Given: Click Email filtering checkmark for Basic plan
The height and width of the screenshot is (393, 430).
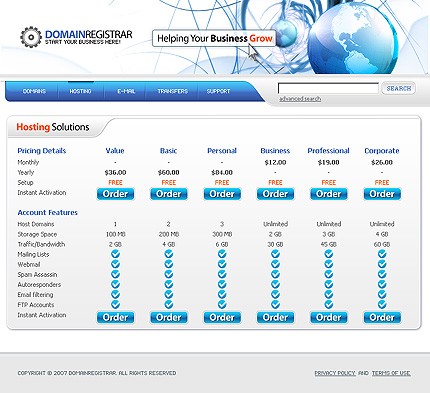Looking at the screenshot, I should coord(169,294).
